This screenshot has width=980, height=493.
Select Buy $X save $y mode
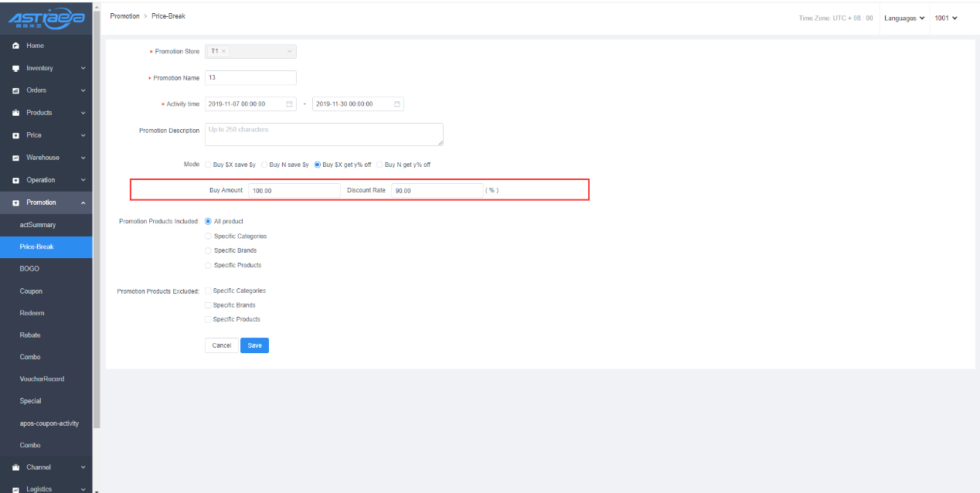pos(207,165)
